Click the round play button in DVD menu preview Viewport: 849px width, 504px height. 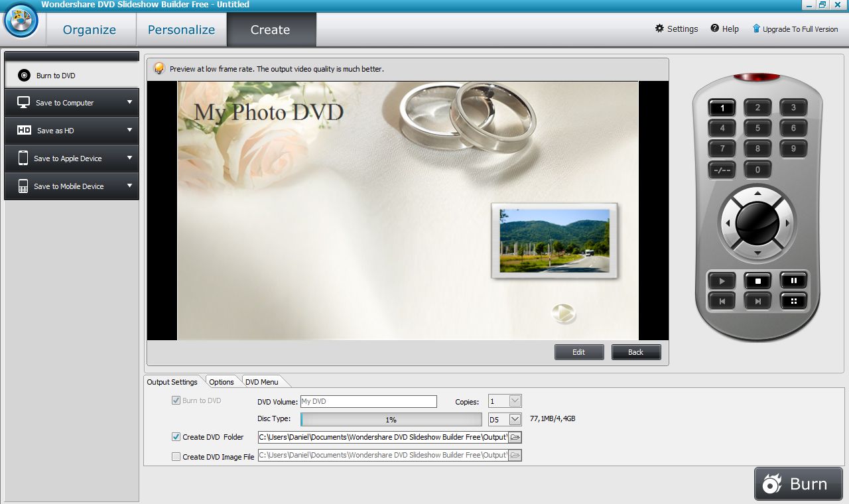pos(564,313)
